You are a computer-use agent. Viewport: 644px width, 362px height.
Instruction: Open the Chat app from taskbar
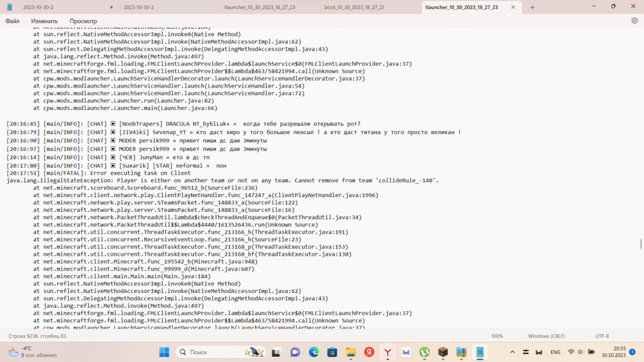(x=295, y=352)
